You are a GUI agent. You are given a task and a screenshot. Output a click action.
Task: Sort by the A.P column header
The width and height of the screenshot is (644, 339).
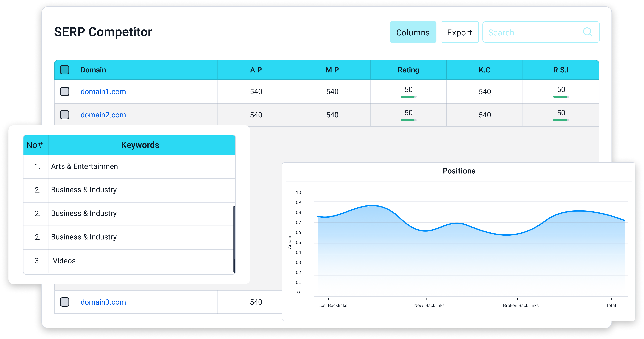(x=256, y=70)
